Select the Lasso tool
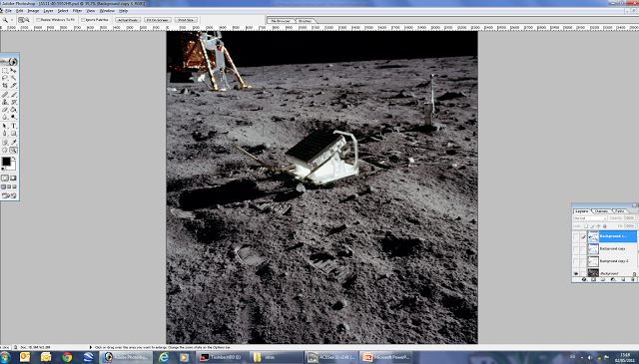 pos(5,78)
